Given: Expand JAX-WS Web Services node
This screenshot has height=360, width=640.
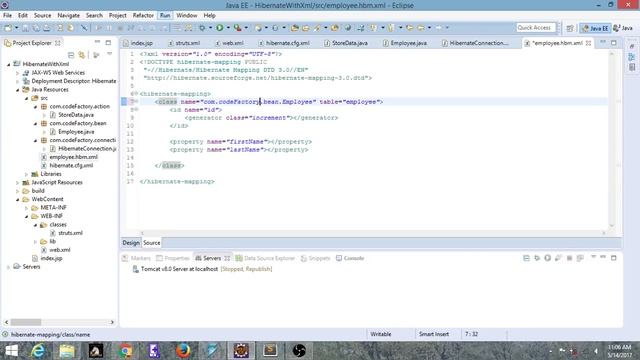Looking at the screenshot, I should pyautogui.click(x=17, y=73).
